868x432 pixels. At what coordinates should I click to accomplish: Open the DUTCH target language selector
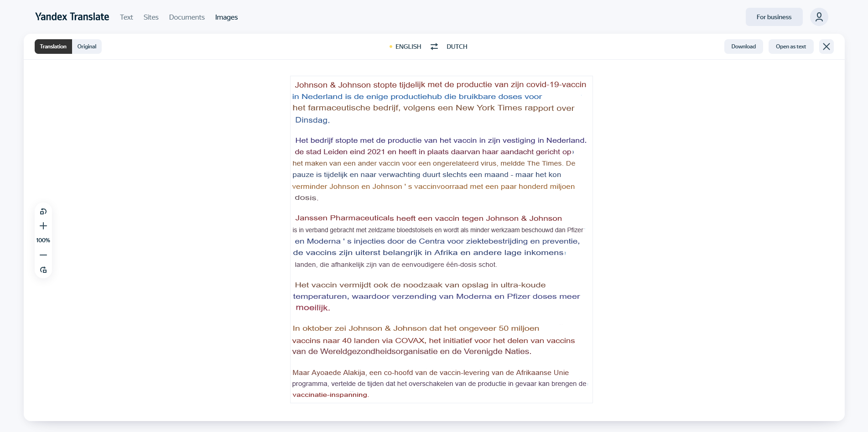click(x=457, y=47)
